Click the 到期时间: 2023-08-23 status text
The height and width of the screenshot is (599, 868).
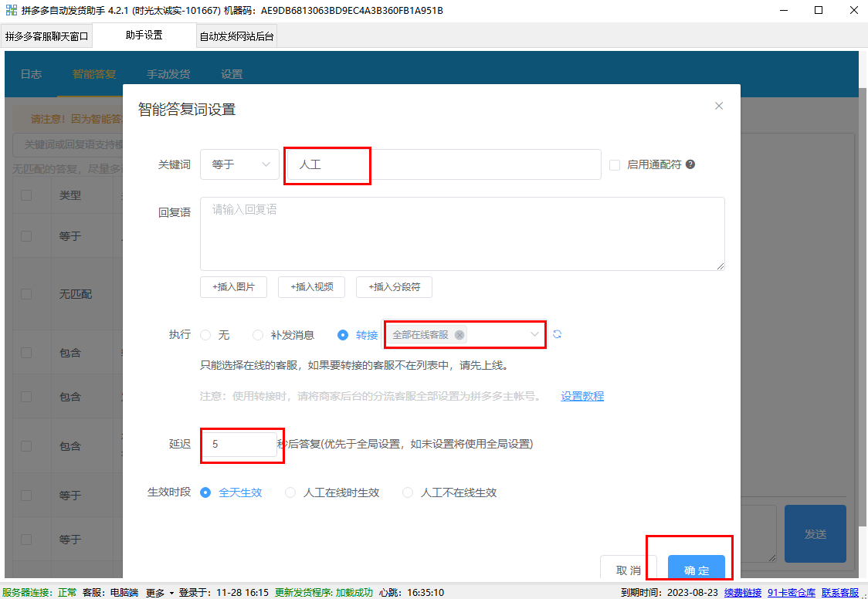(x=670, y=592)
